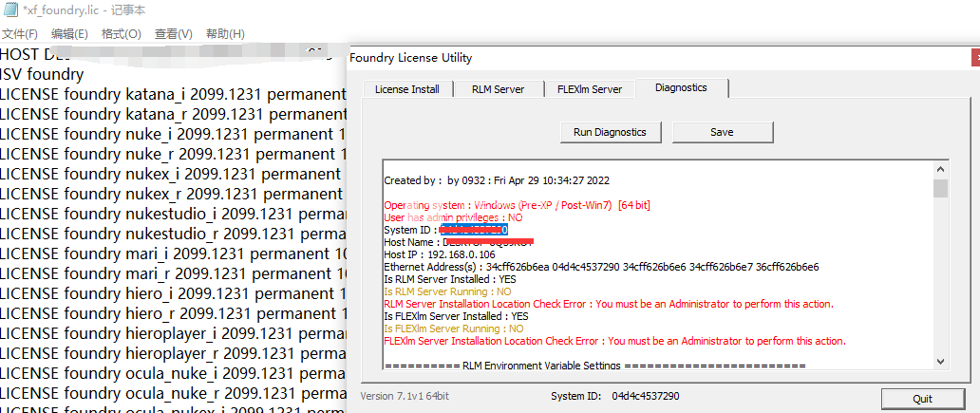The height and width of the screenshot is (413, 980).
Task: Click the Quit button
Action: tap(922, 399)
